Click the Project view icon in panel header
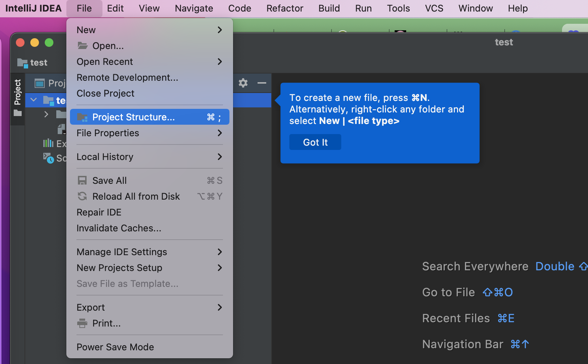This screenshot has width=588, height=364. tap(40, 83)
